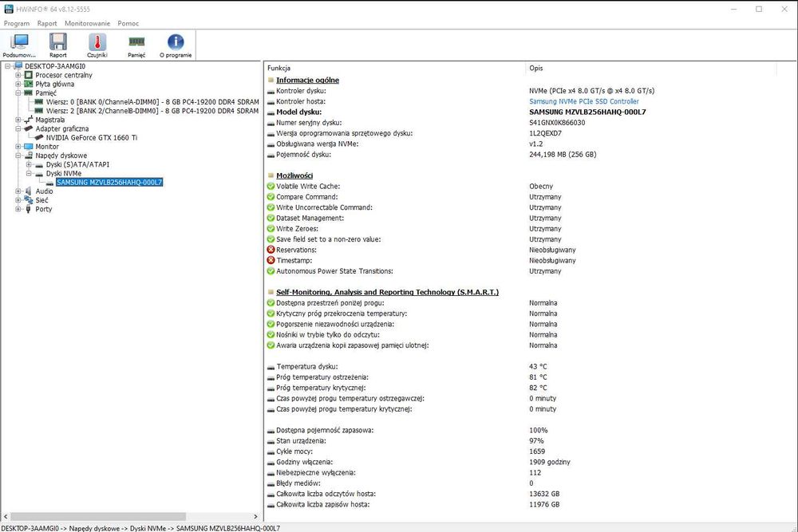Collapse the DESKTOP-3AAMGI0 root node
798x532 pixels.
coord(8,66)
